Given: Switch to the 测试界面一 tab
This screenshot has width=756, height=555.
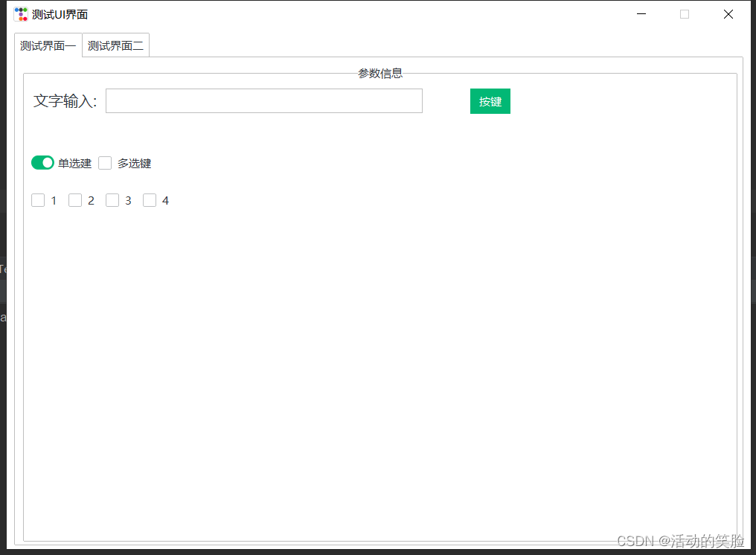Looking at the screenshot, I should tap(48, 45).
